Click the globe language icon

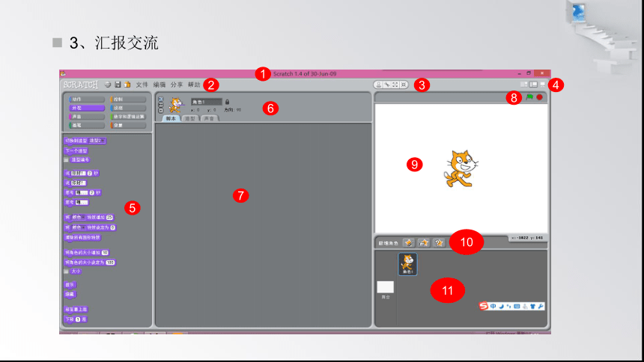click(108, 85)
